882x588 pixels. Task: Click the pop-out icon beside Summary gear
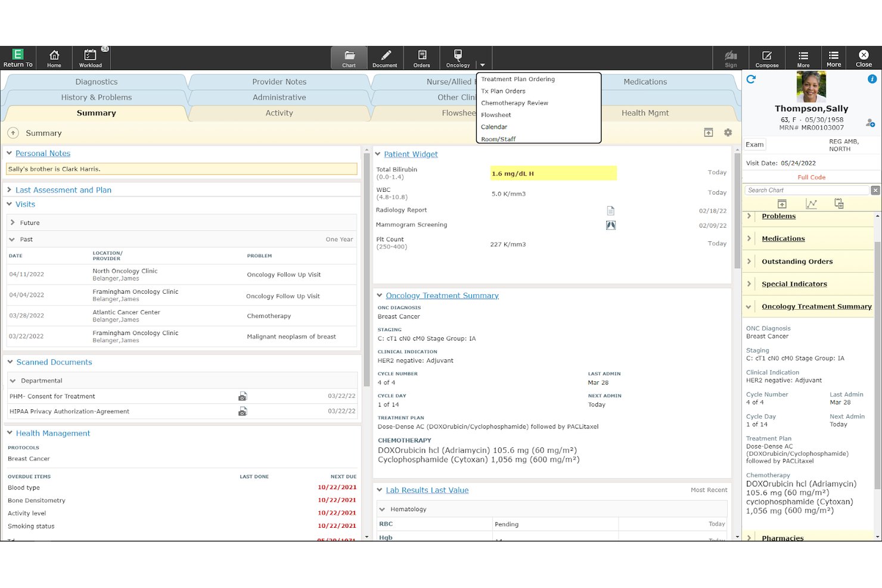pyautogui.click(x=709, y=133)
